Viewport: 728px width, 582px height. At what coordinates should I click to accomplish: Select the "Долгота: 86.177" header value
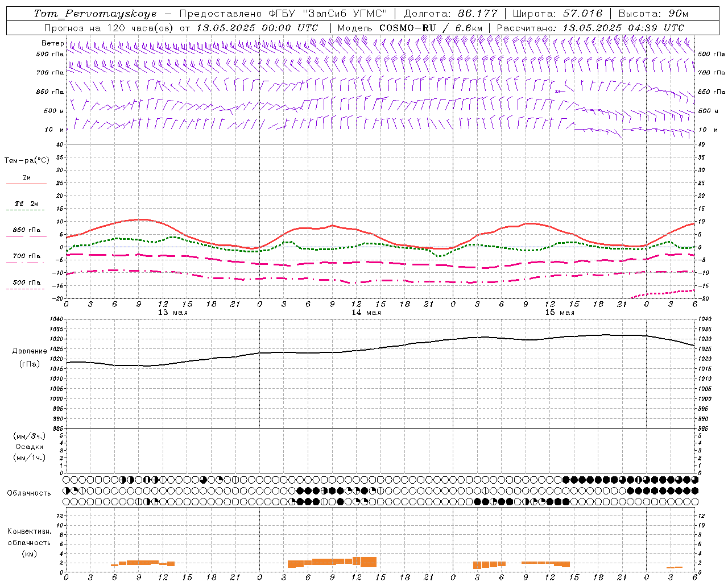click(x=450, y=14)
